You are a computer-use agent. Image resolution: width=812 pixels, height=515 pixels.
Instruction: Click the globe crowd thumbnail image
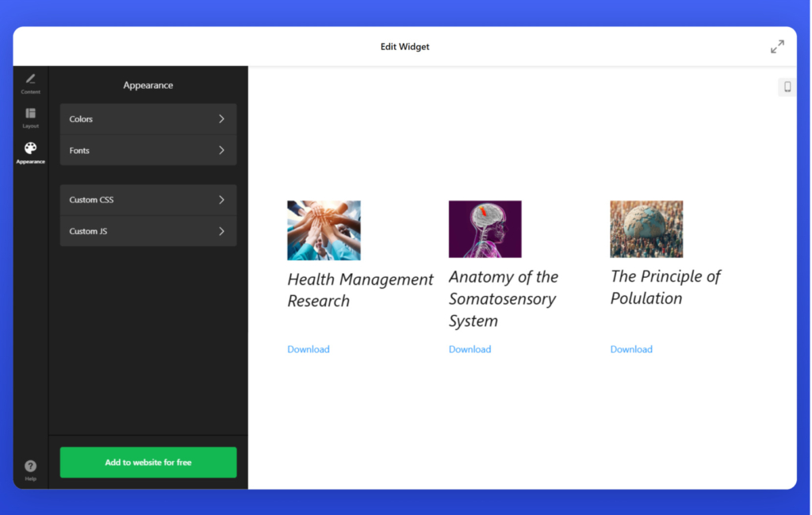(646, 229)
